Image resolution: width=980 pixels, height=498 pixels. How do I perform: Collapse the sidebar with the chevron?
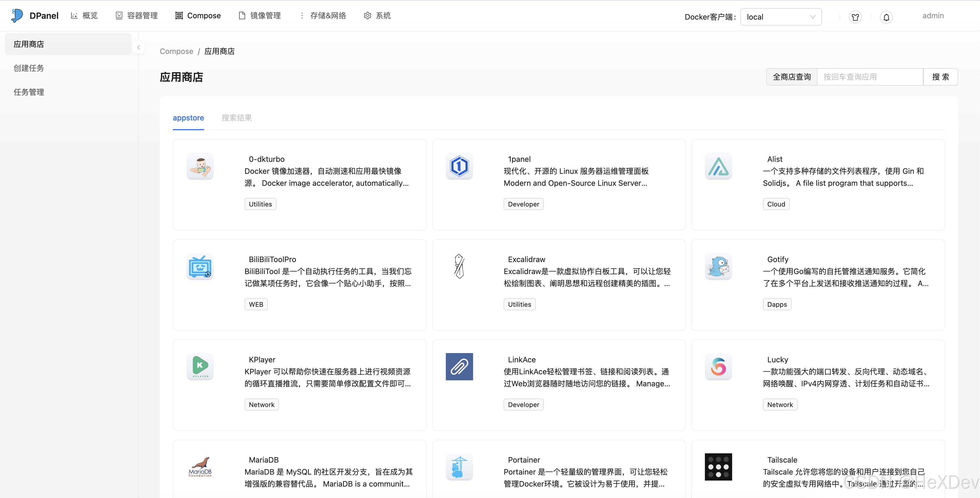pos(139,47)
